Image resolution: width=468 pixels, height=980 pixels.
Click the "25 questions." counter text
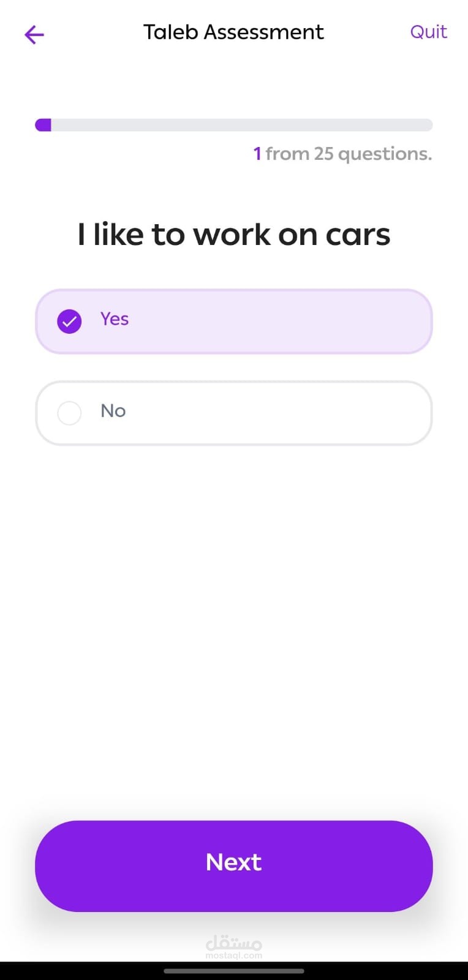pos(372,154)
